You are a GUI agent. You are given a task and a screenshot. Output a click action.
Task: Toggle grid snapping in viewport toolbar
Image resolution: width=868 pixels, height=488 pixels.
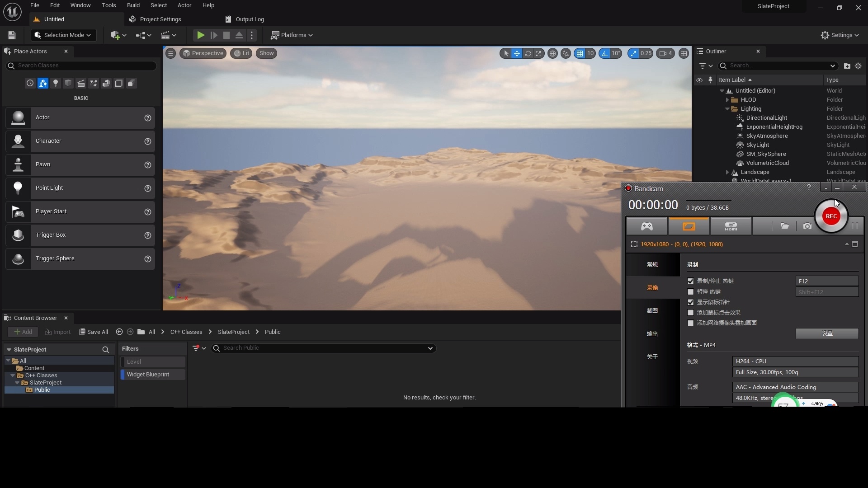tap(580, 53)
